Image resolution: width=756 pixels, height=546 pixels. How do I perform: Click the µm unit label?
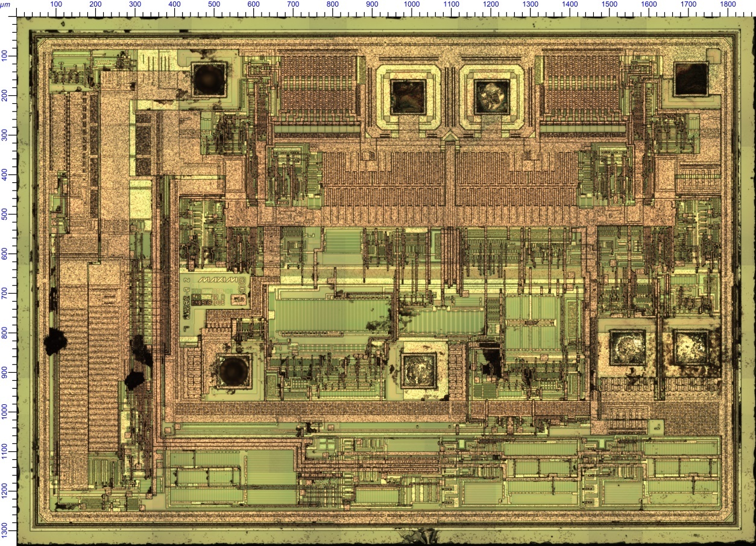click(5, 4)
